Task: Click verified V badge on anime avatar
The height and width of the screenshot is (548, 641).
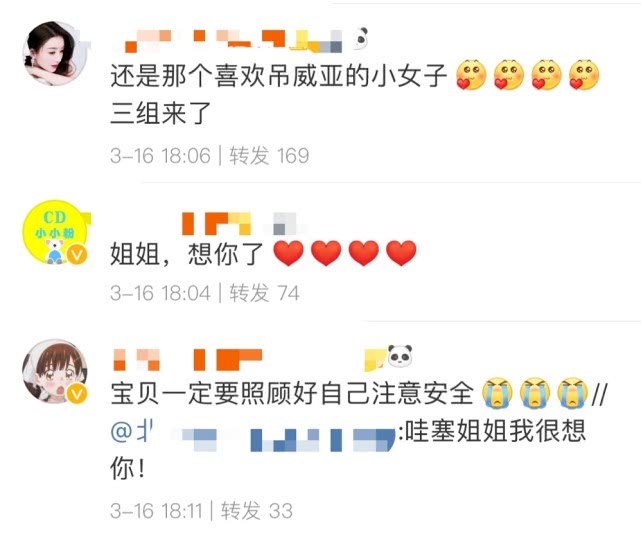Action: (x=77, y=394)
